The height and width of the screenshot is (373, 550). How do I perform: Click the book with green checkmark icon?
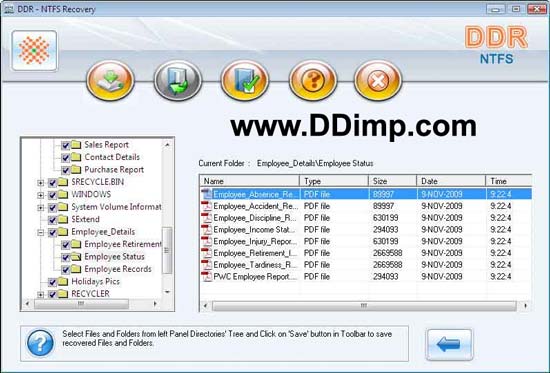pyautogui.click(x=245, y=80)
